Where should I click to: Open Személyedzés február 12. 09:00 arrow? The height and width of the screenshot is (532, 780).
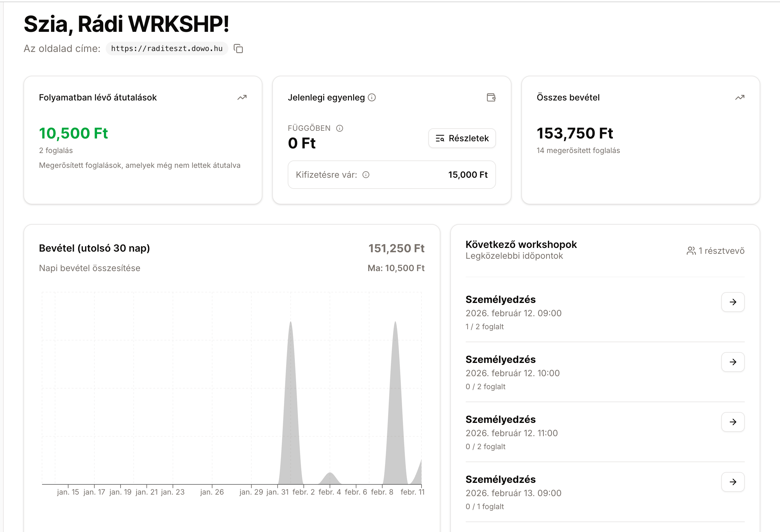coord(733,302)
